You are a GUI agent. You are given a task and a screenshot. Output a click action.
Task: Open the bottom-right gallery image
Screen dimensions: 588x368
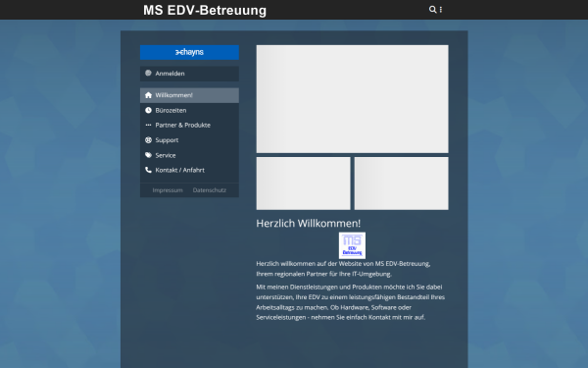click(401, 184)
